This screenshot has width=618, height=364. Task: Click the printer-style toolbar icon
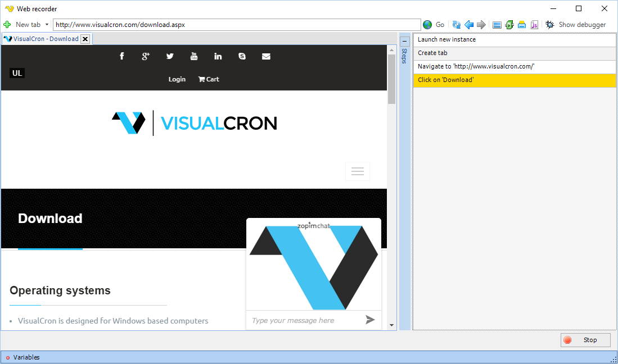pyautogui.click(x=522, y=24)
